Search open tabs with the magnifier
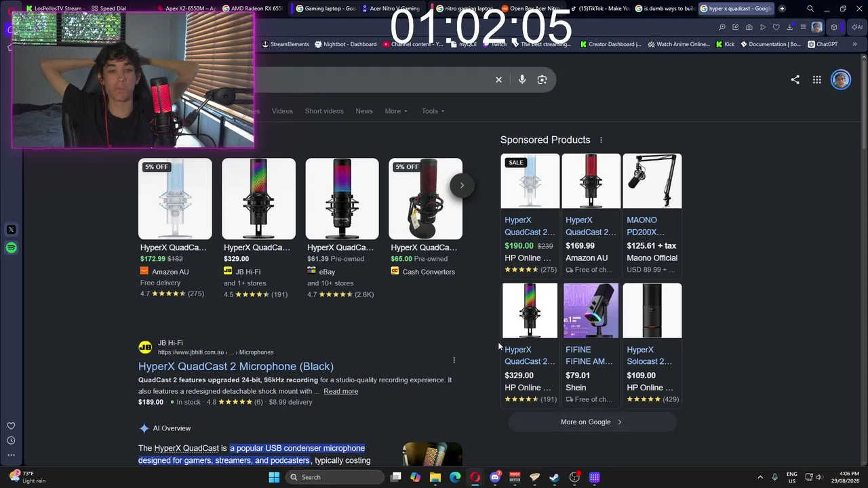The image size is (868, 488). [810, 9]
